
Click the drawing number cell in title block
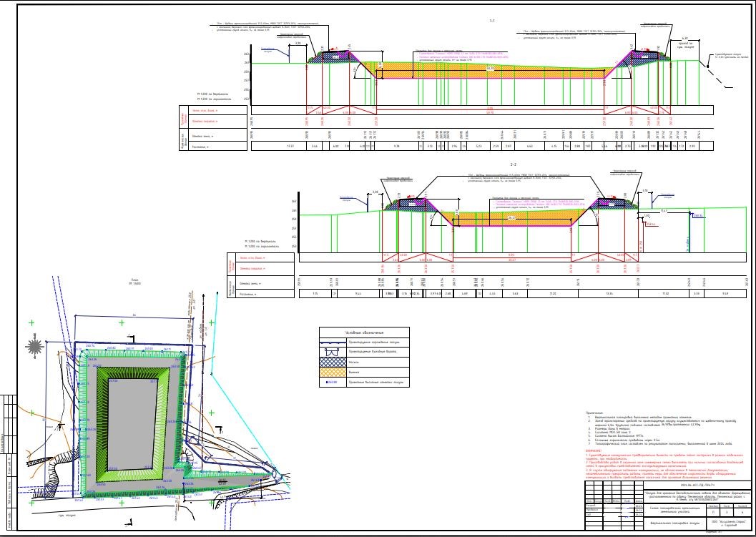coord(699,486)
